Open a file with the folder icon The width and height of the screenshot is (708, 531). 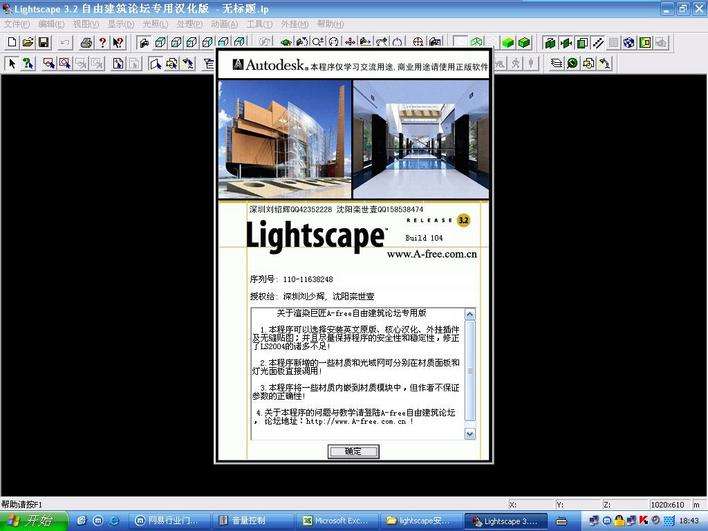coord(28,42)
